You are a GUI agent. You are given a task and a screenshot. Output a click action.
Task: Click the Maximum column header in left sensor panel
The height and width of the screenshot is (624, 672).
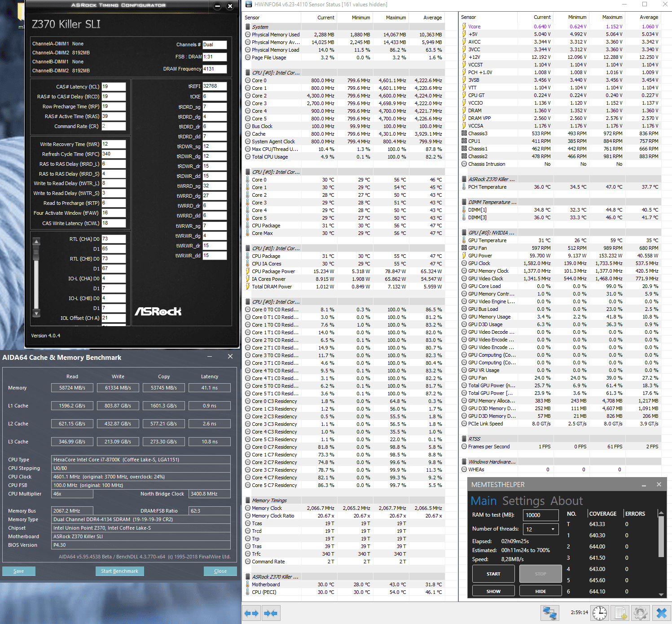[396, 18]
